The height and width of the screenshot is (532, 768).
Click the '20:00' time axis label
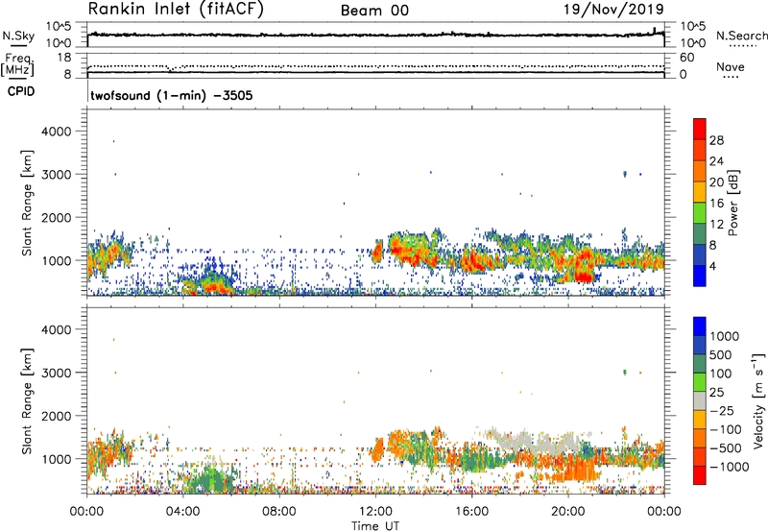click(x=567, y=512)
